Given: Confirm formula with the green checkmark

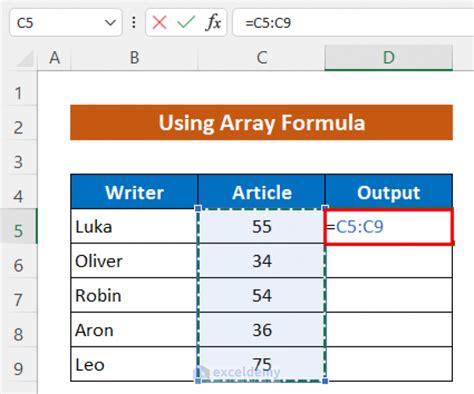Looking at the screenshot, I should (x=186, y=23).
